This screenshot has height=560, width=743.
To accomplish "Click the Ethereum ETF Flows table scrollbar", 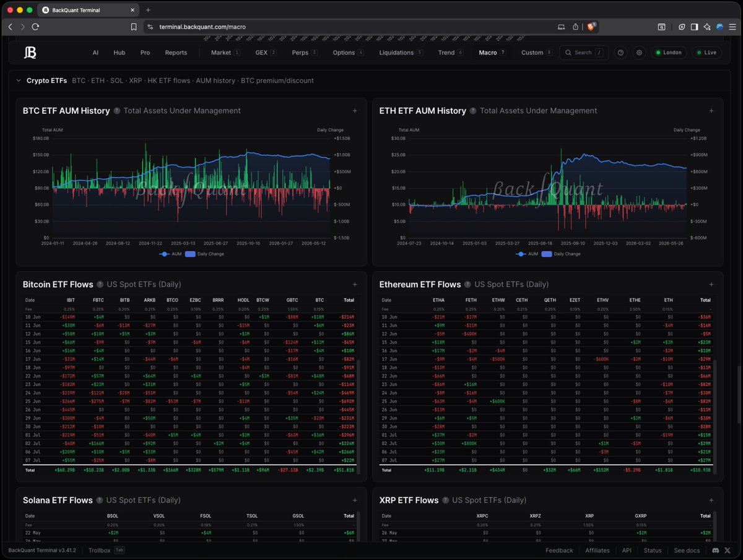I will click(x=715, y=416).
